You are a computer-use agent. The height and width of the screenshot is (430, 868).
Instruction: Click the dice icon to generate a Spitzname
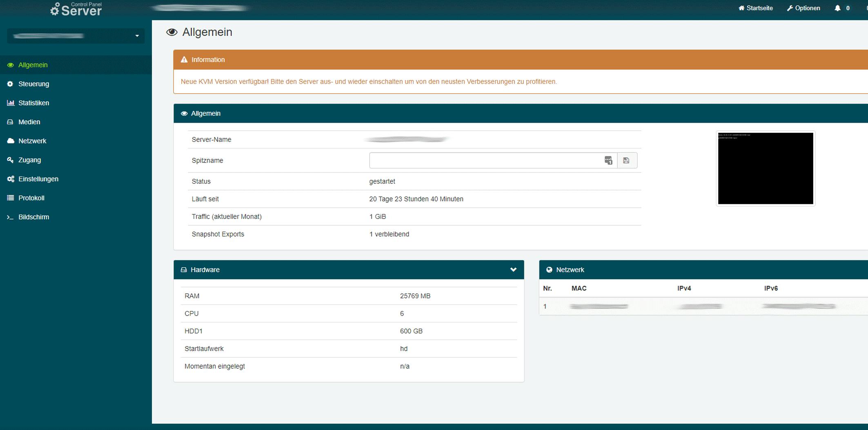(608, 160)
